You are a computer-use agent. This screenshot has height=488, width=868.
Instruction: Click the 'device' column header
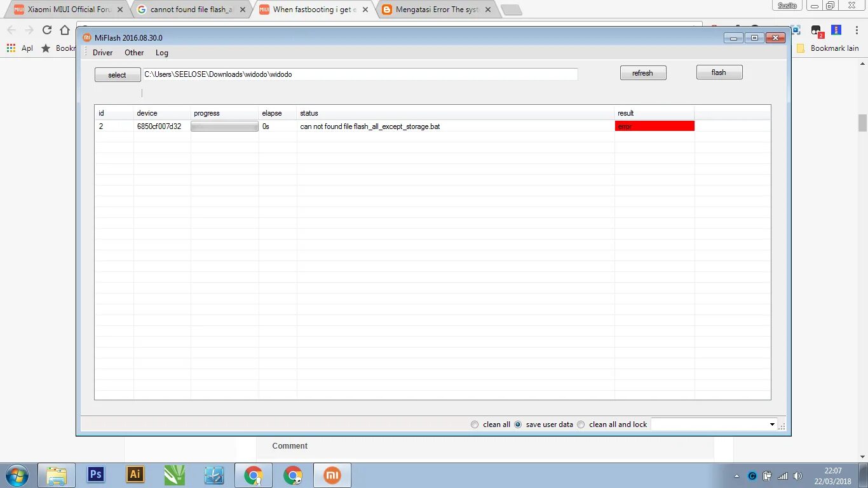(x=162, y=113)
